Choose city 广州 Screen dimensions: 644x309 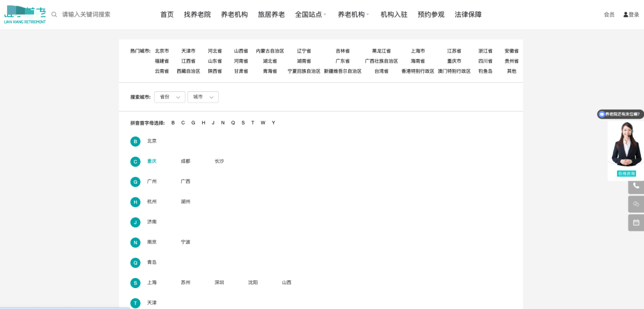point(152,181)
